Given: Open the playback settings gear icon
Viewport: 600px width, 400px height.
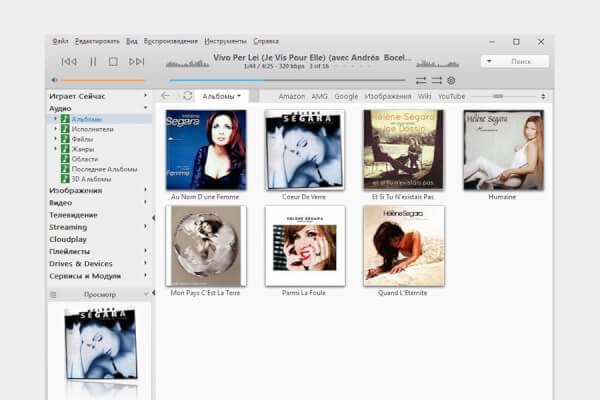Looking at the screenshot, I should point(452,80).
